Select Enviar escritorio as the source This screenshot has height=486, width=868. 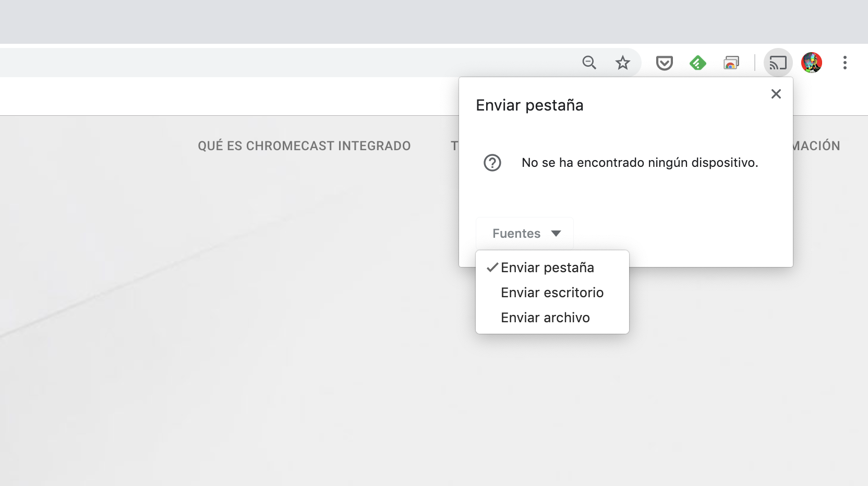552,293
